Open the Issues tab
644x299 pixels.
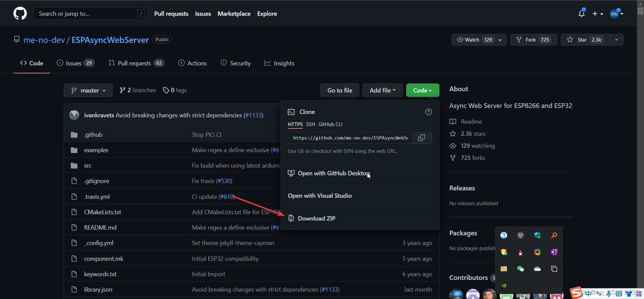(75, 63)
